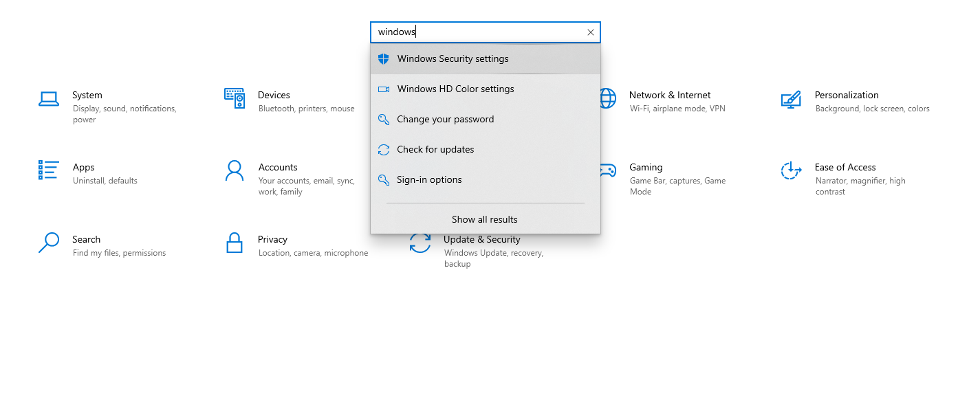Choose the Check for updates result
The height and width of the screenshot is (411, 980).
coord(486,150)
